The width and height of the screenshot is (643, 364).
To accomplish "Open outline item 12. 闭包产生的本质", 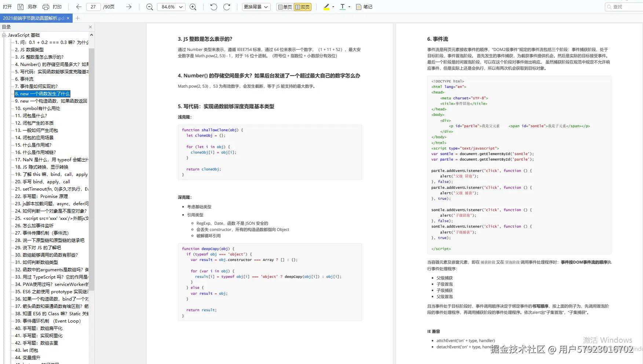I will coord(34,123).
